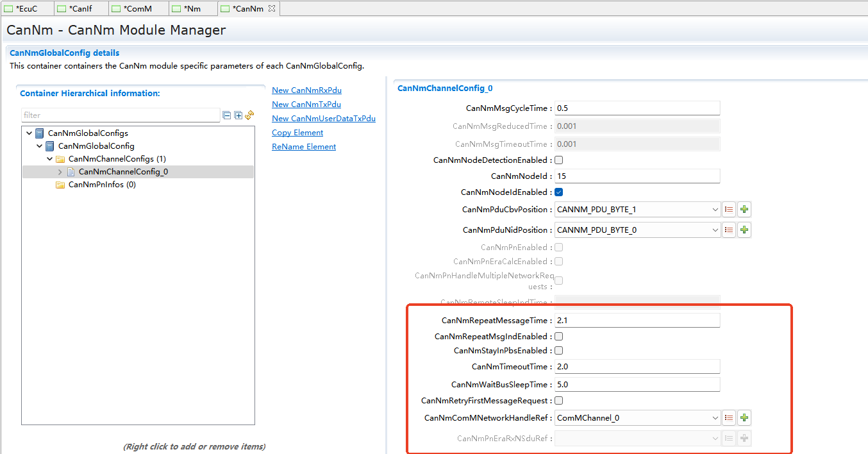Screen dimensions: 868x454
Task: Click the CanNmTimeoutTime input field
Action: coord(637,367)
